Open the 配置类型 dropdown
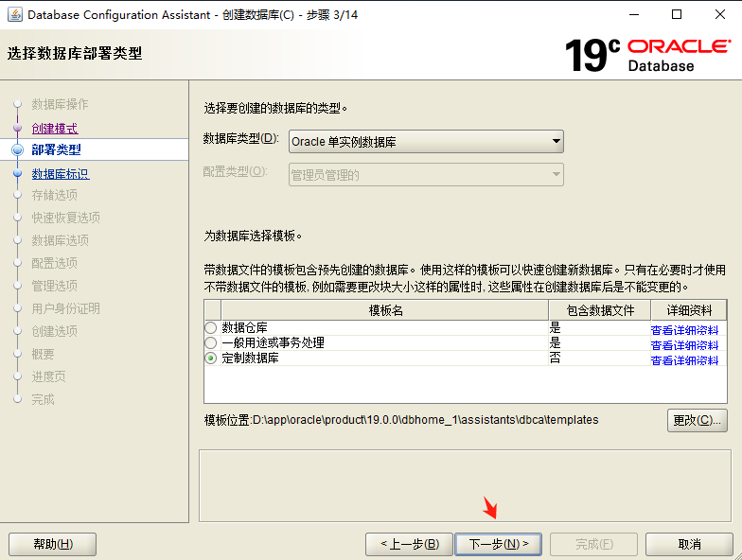The height and width of the screenshot is (560, 742). (426, 174)
